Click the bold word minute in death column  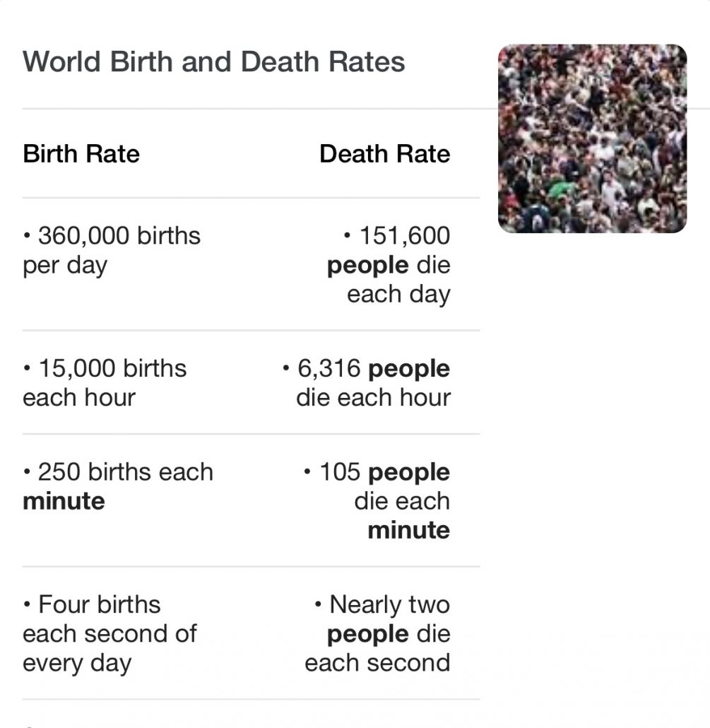[409, 530]
